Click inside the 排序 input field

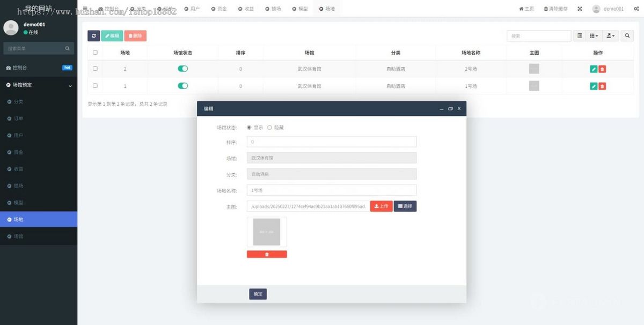click(x=331, y=141)
